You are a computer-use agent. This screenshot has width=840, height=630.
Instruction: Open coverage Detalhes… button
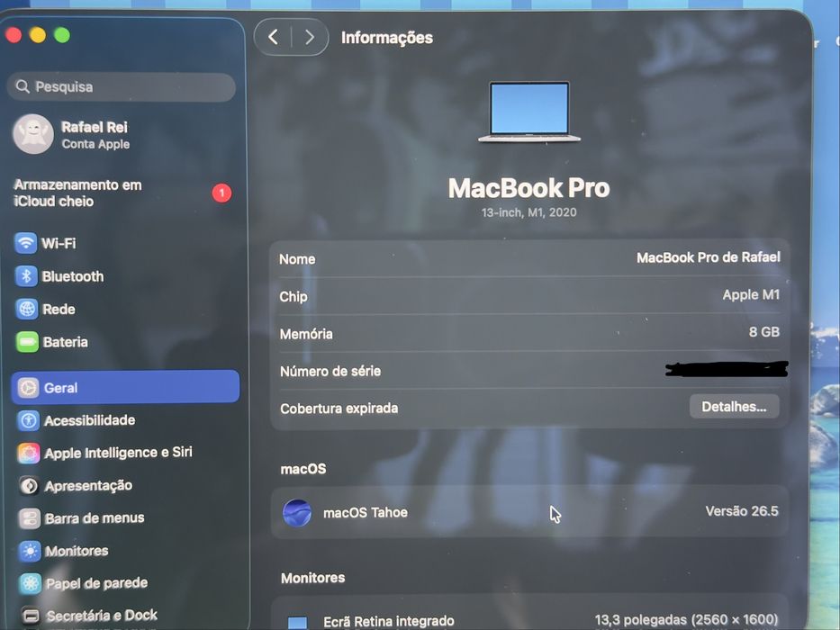click(734, 407)
